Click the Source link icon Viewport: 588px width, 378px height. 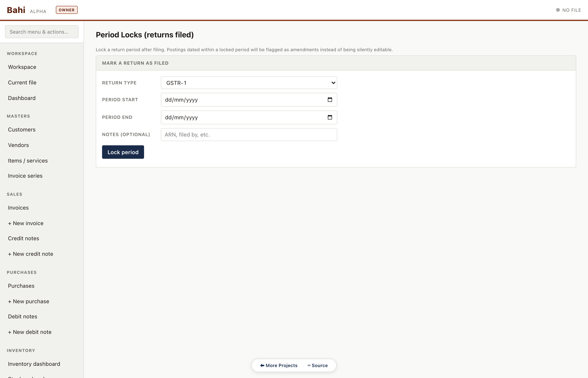(x=309, y=365)
